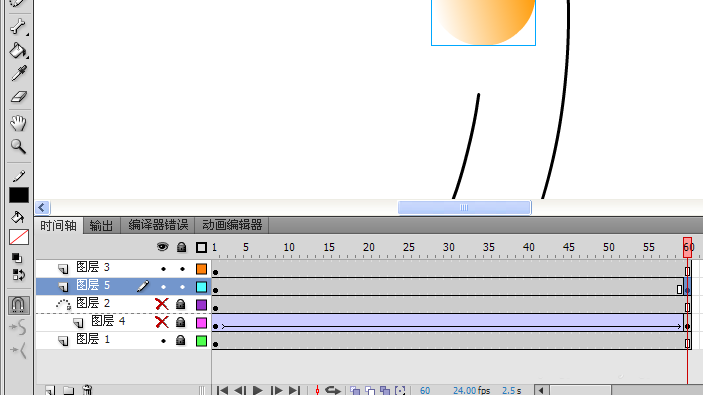Click frame 1 keyframe of 图层 4
703x395 pixels.
click(216, 326)
